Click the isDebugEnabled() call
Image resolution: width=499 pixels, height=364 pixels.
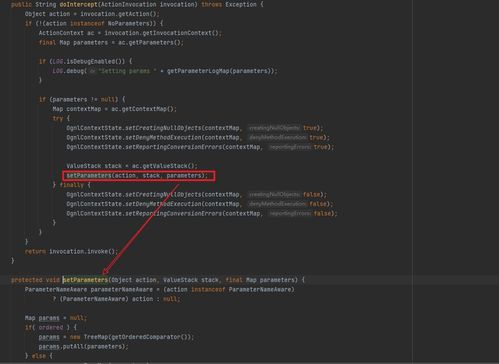tap(95, 62)
